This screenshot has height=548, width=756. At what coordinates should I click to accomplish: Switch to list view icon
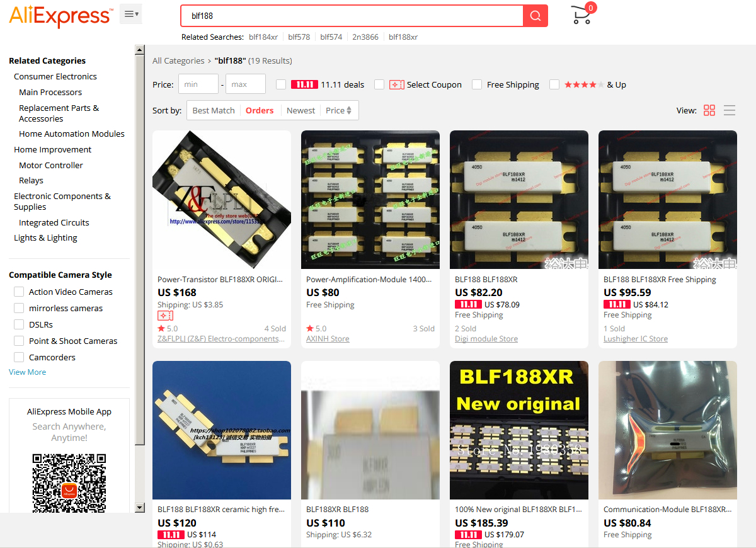pyautogui.click(x=730, y=110)
